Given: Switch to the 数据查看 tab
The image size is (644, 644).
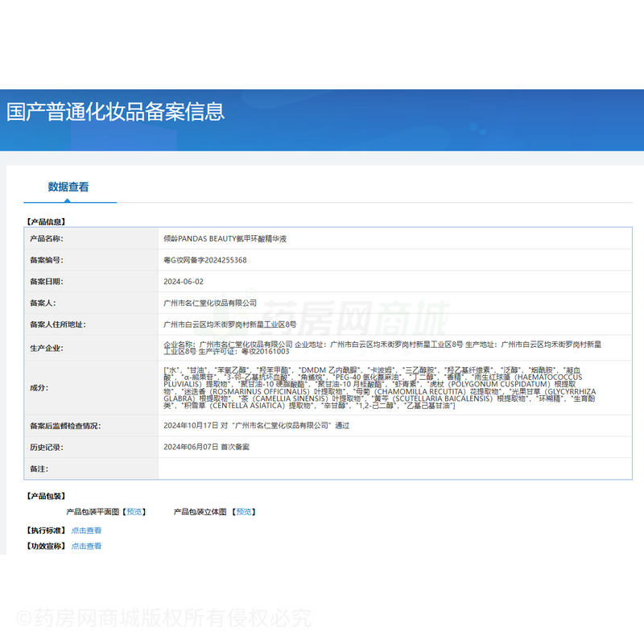Looking at the screenshot, I should pos(68,187).
